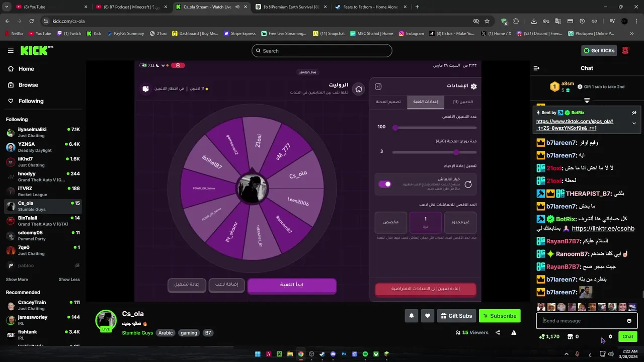Open ilyaselmaliki channel in Following list
Viewport: 644px width, 362px height.
pyautogui.click(x=43, y=133)
